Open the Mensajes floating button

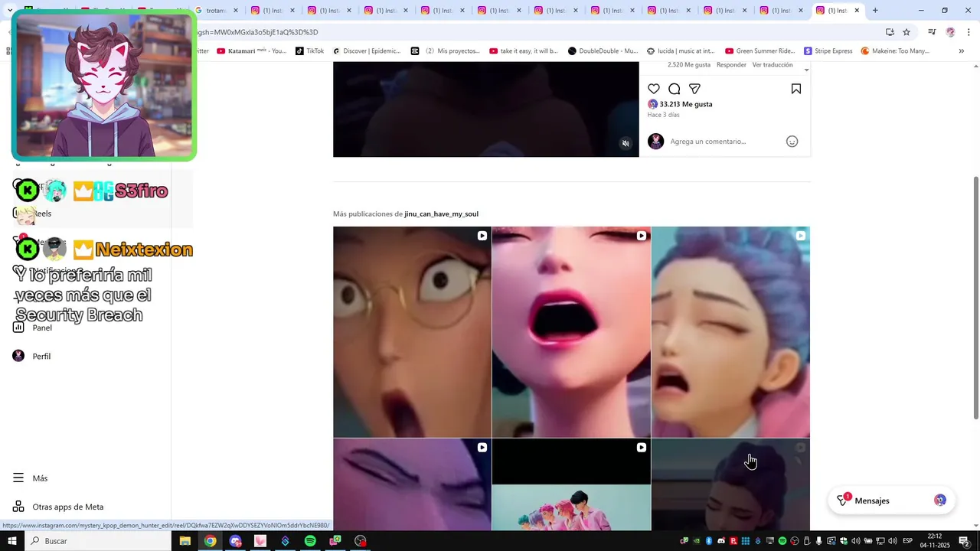click(891, 500)
